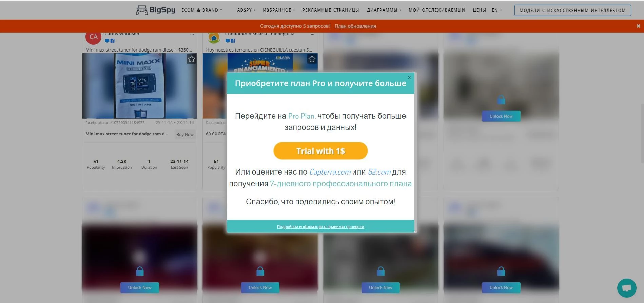Click Unlock Now on bottom-left locked card

pos(140,287)
